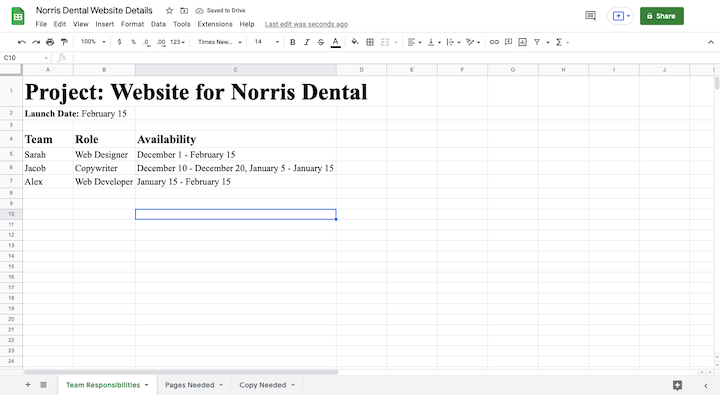Click the present to meeting button
This screenshot has width=720, height=395.
620,16
